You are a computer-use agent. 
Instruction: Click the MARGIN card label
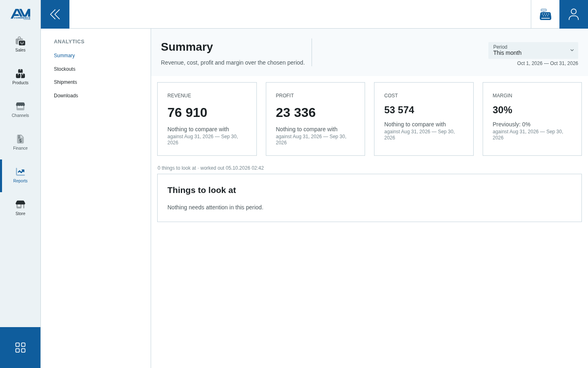(503, 96)
